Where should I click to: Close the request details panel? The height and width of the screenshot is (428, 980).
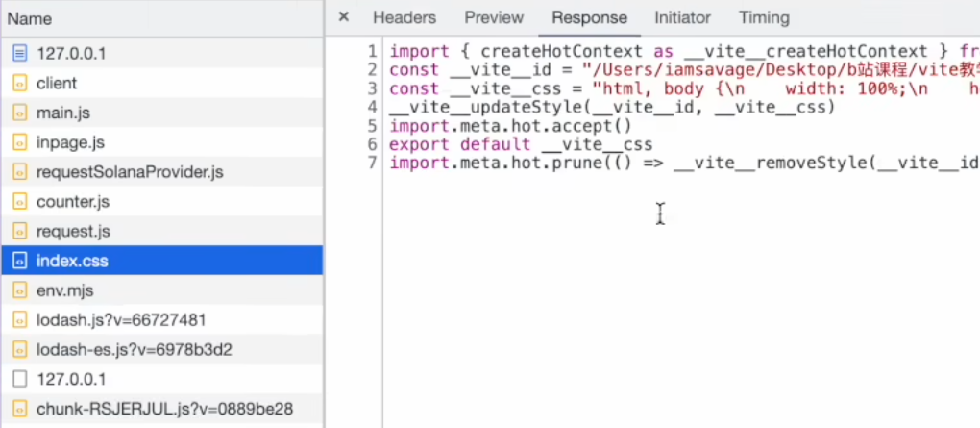click(x=343, y=17)
